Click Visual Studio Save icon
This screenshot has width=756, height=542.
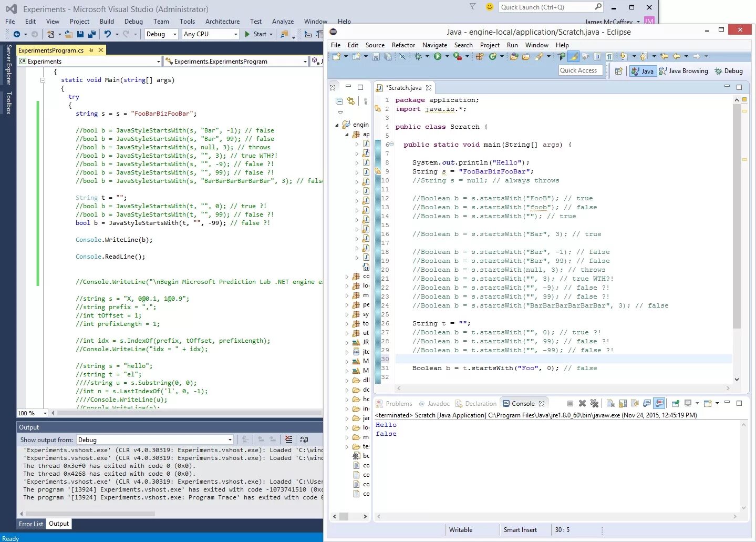point(80,34)
